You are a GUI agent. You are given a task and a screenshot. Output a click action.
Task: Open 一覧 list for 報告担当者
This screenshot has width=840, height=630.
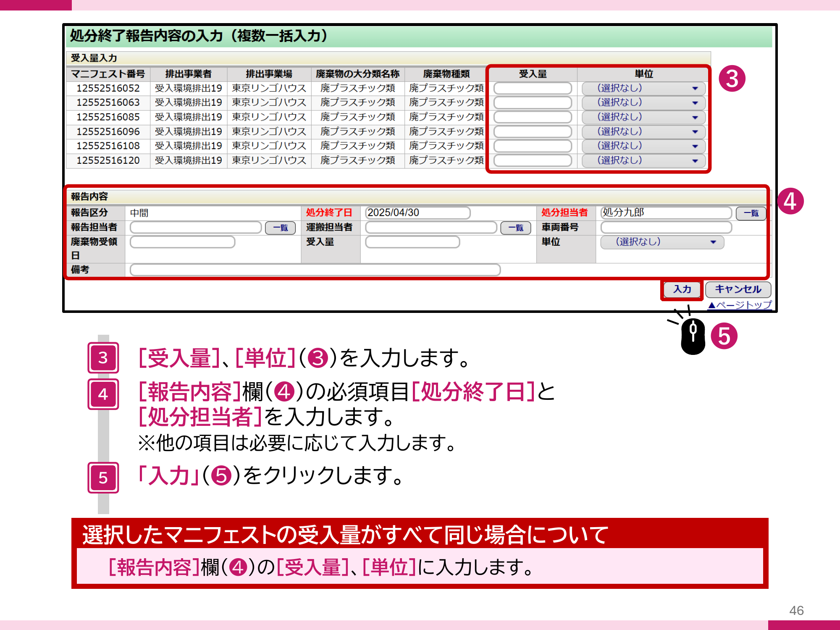(x=281, y=228)
